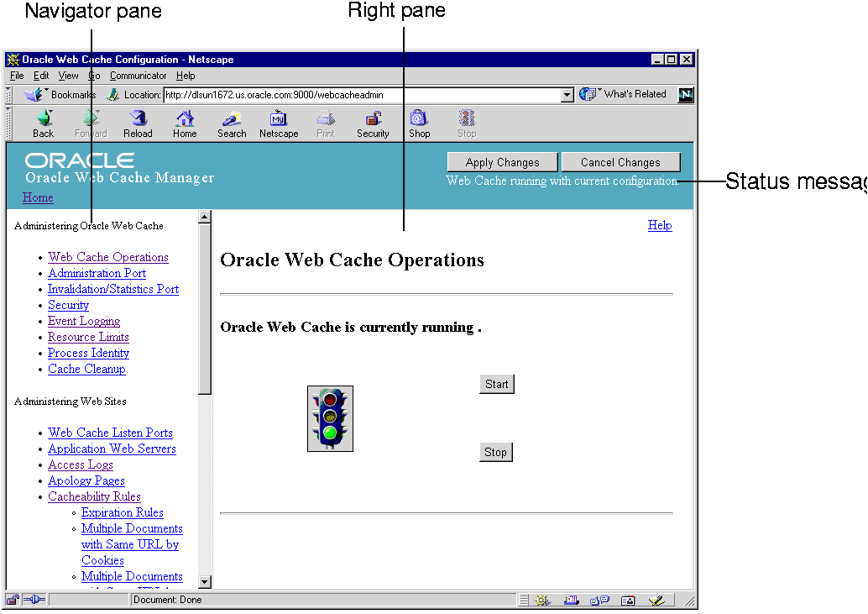Follow the Home link under Oracle header

click(x=39, y=197)
